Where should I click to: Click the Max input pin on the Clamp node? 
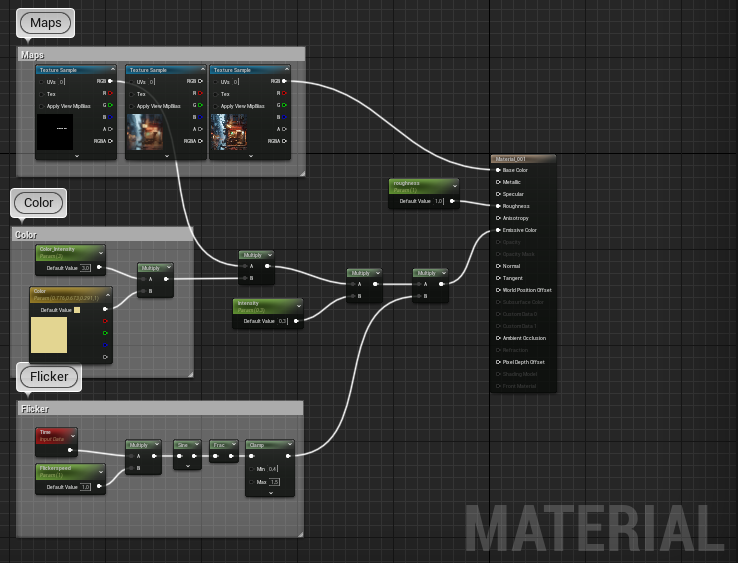(x=251, y=482)
